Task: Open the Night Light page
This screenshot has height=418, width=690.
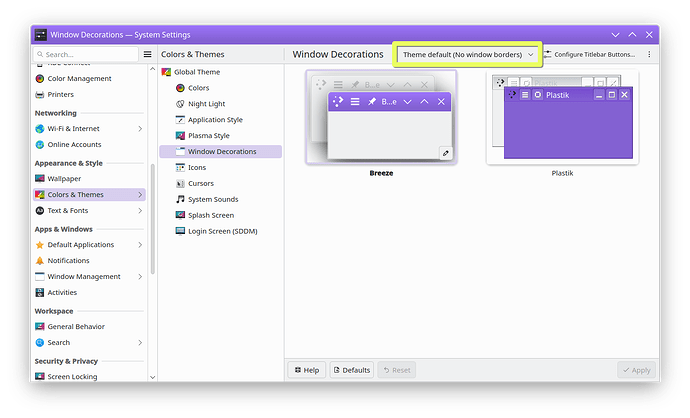Action: (x=220, y=104)
